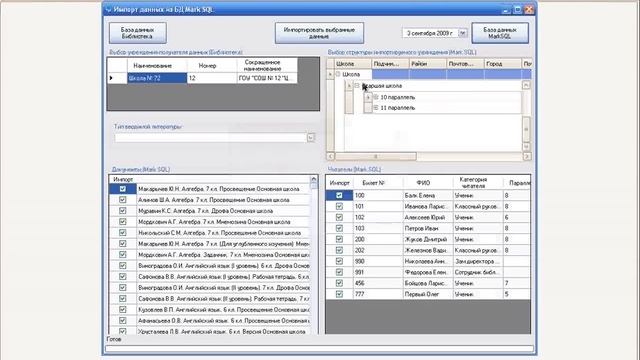Click the Город column header
The width and height of the screenshot is (640, 360).
(x=503, y=64)
